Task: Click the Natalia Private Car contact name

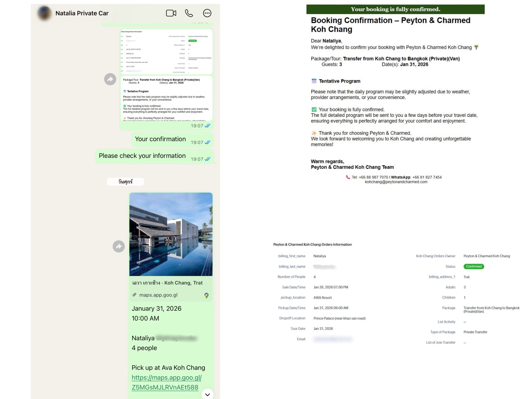Action: tap(82, 13)
